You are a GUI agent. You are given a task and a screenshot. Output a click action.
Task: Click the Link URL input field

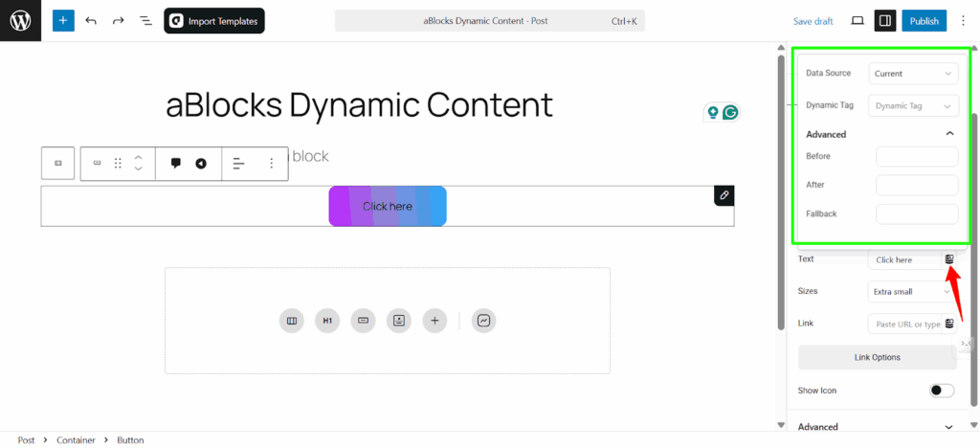coord(904,324)
